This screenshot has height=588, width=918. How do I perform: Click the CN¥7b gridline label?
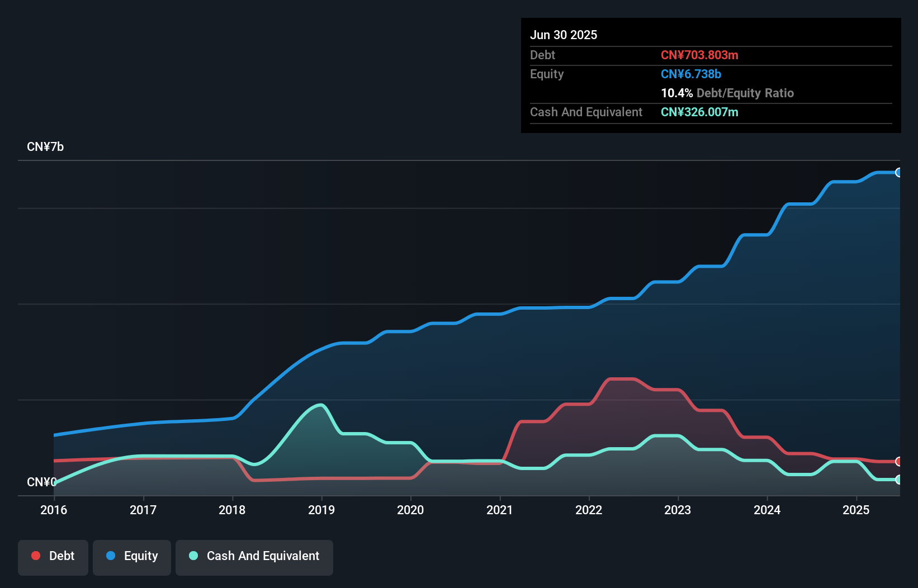click(x=45, y=146)
